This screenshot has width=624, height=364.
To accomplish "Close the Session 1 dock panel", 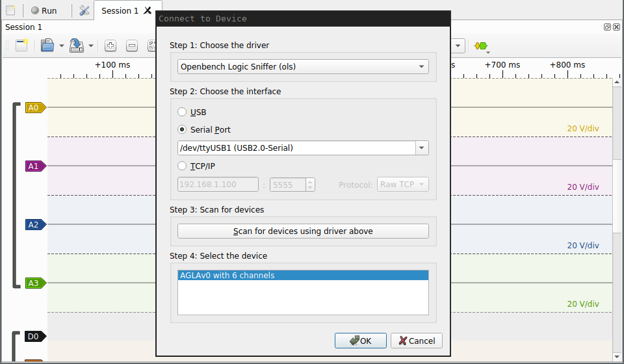I will [x=616, y=27].
